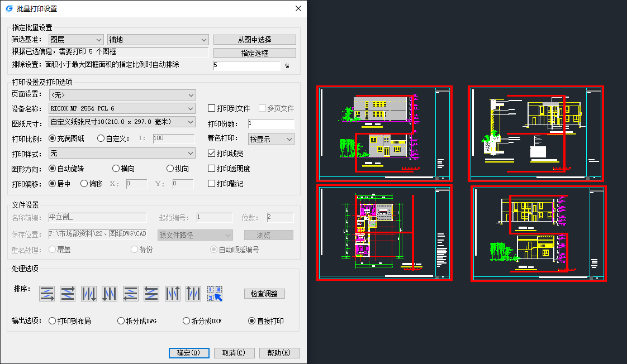Open 帮助(H) help button

(279, 353)
